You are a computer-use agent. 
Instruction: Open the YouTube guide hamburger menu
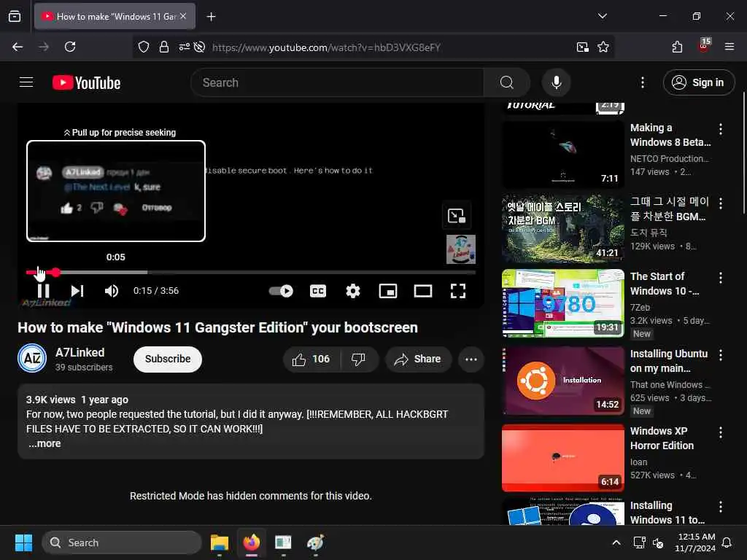(x=26, y=82)
